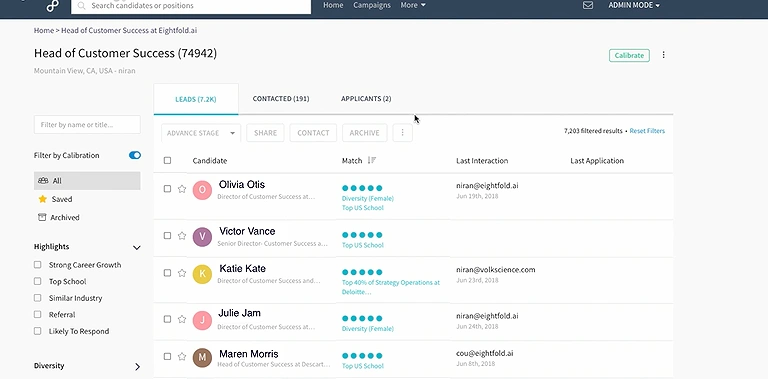
Task: Click Victor Vance Top US School tag
Action: click(x=362, y=245)
